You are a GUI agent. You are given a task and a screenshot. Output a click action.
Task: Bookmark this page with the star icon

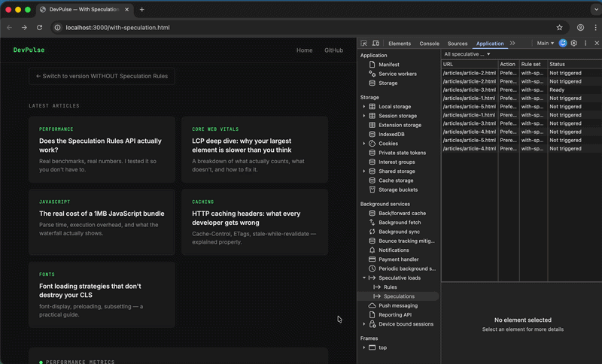tap(559, 28)
